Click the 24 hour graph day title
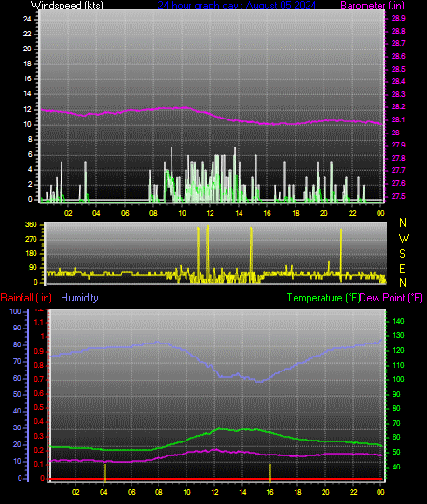 [x=237, y=6]
